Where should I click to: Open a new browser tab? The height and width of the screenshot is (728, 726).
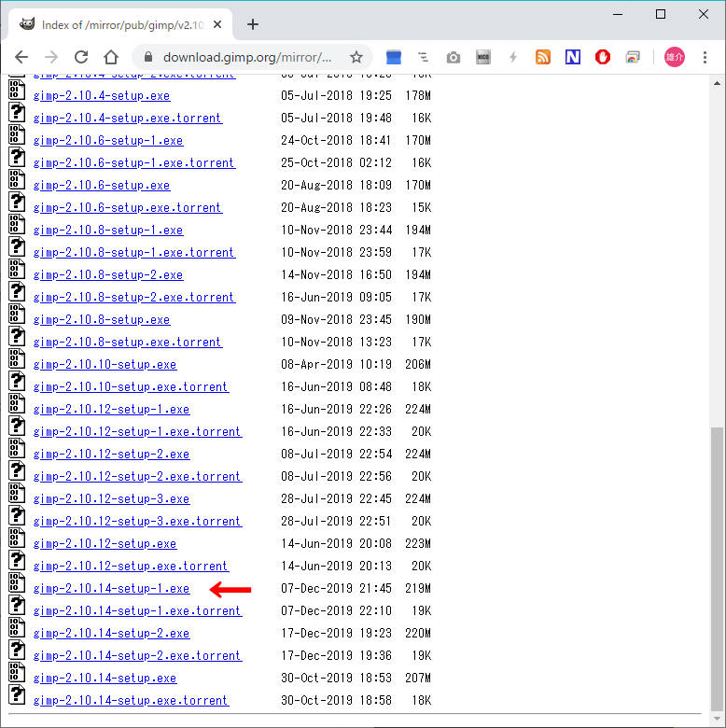(x=253, y=24)
